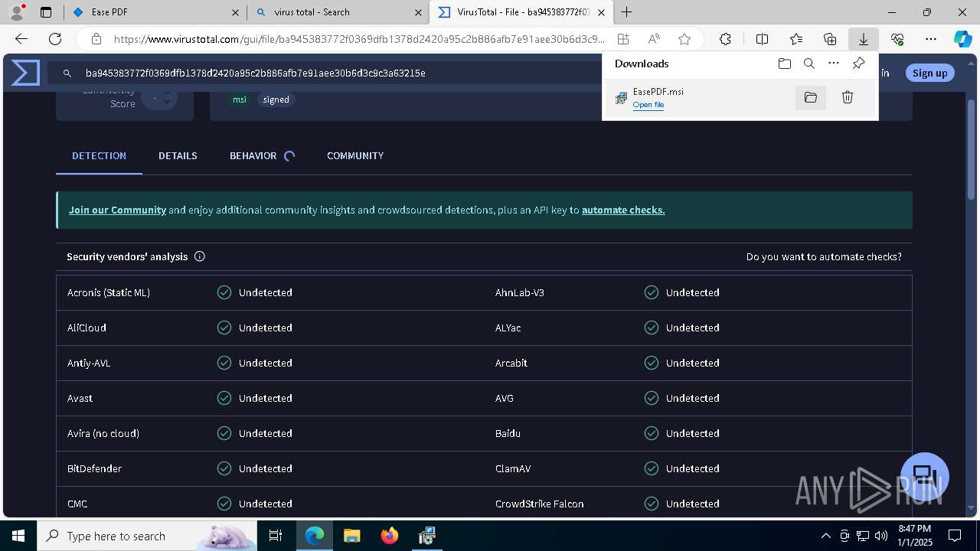Image resolution: width=980 pixels, height=551 pixels.
Task: Click the taskbar search box
Action: (147, 536)
